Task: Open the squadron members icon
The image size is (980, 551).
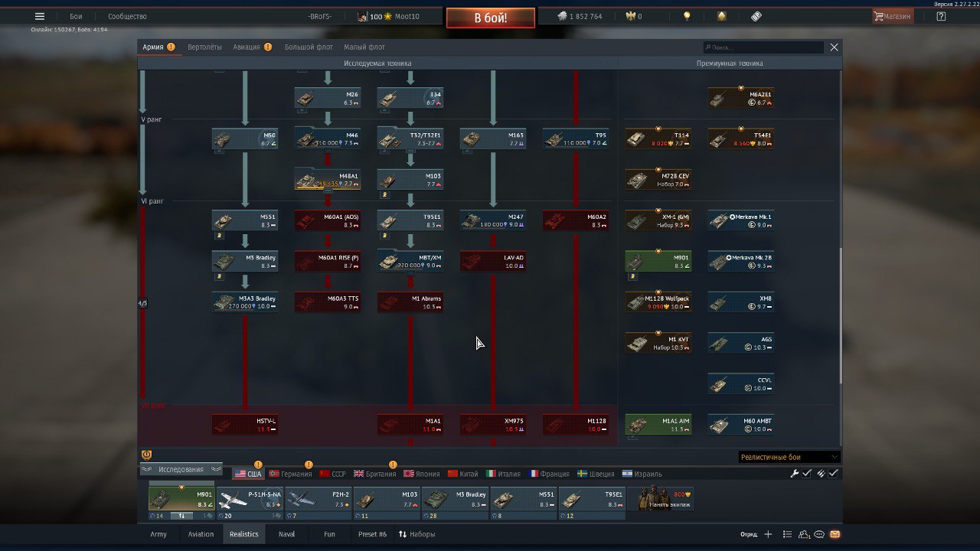Action: [x=804, y=534]
